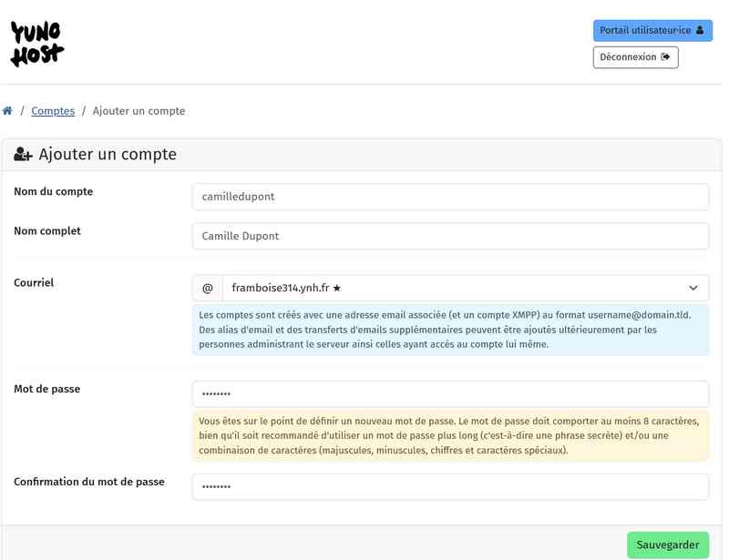The image size is (729, 560).
Task: Click the @ symbol before the domain
Action: [x=207, y=288]
